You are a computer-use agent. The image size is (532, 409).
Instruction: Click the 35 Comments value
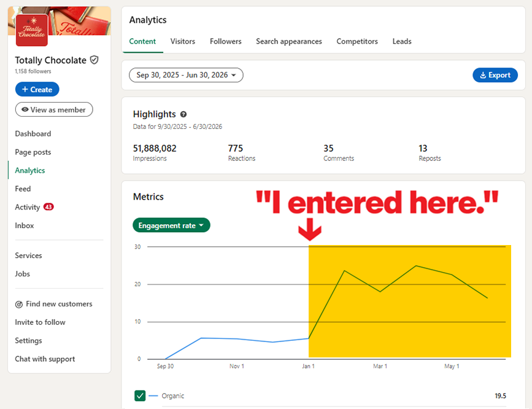point(328,149)
